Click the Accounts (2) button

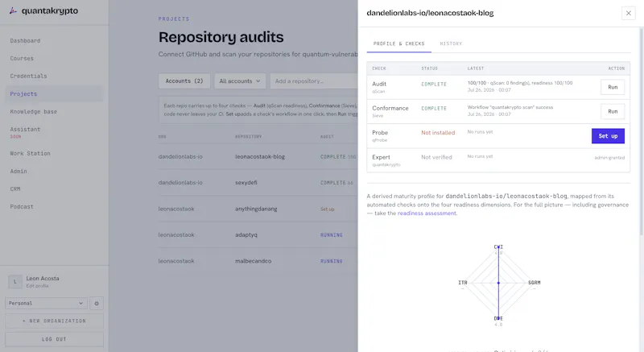pyautogui.click(x=184, y=81)
